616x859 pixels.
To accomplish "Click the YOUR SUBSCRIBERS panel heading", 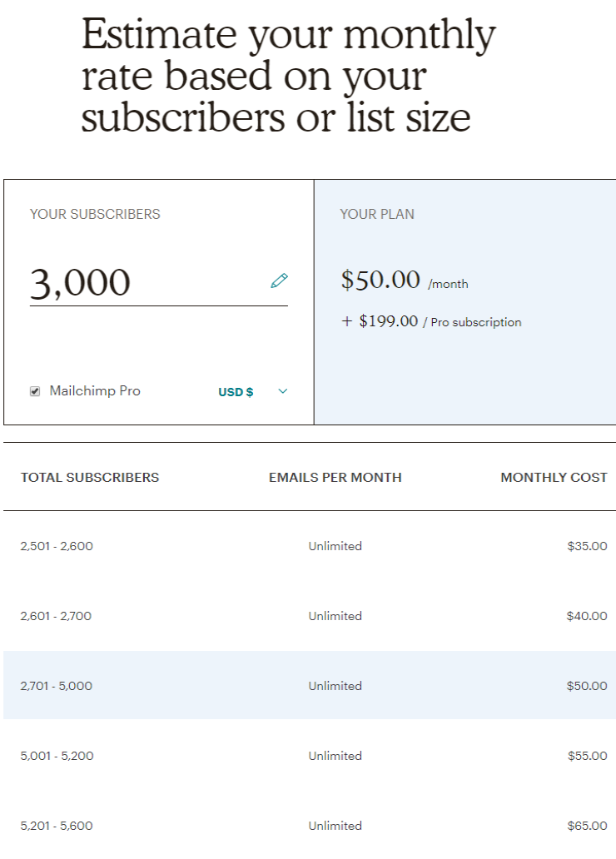I will point(92,214).
